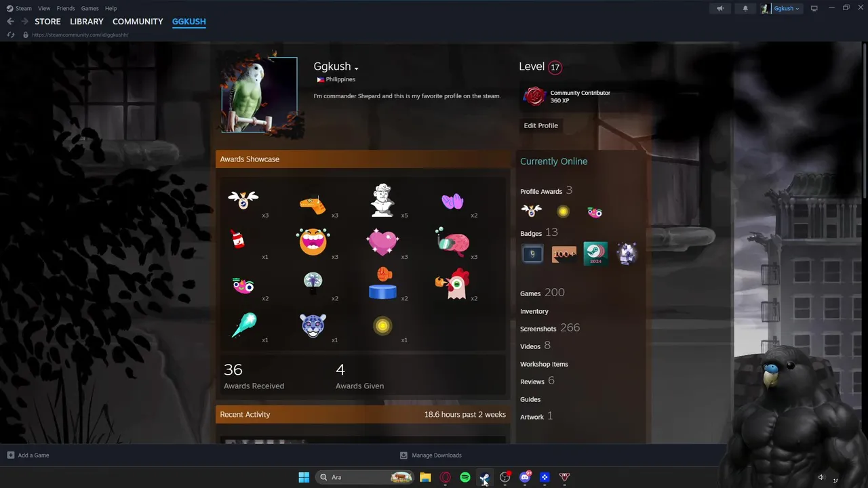Viewport: 868px width, 488px height.
Task: Open the Windows Start menu
Action: [304, 477]
